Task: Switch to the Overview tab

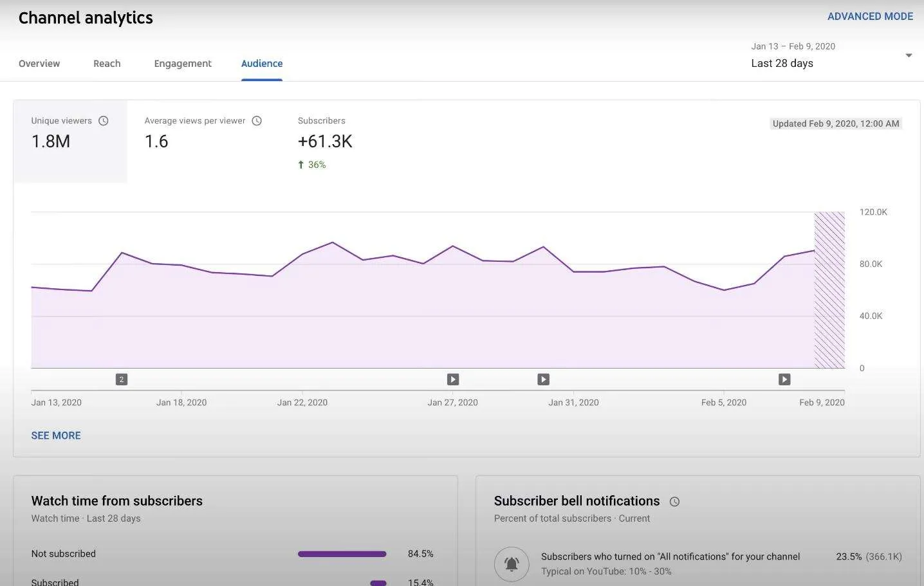Action: 39,64
